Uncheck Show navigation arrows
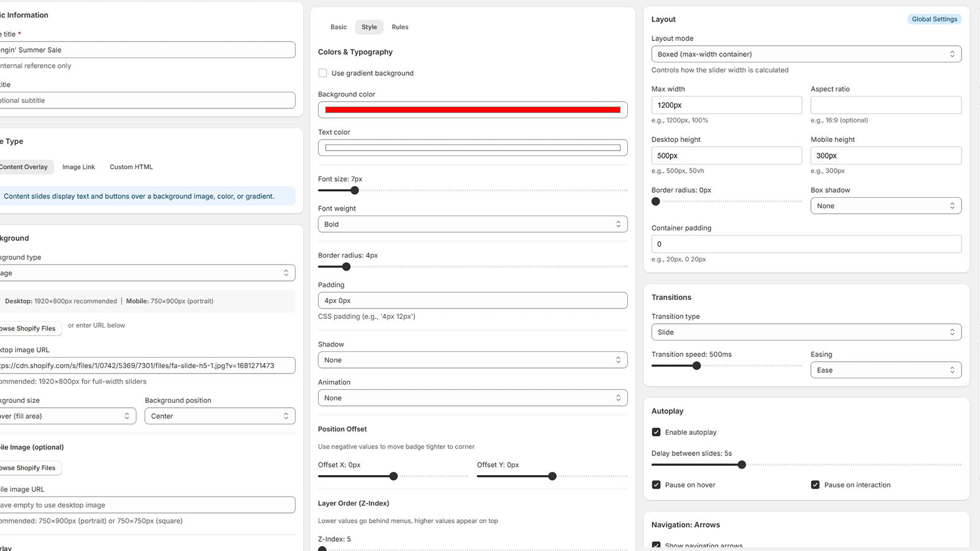This screenshot has height=551, width=980. pyautogui.click(x=656, y=545)
